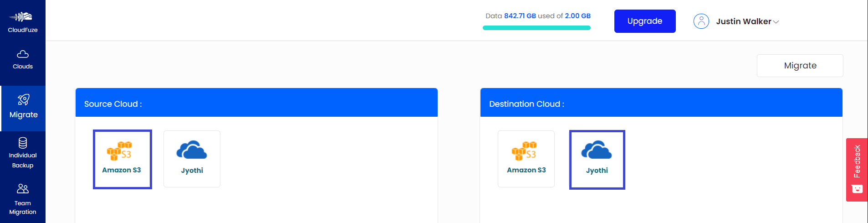Screen dimensions: 868x223
Task: Click the Source Cloud panel header
Action: pos(256,104)
